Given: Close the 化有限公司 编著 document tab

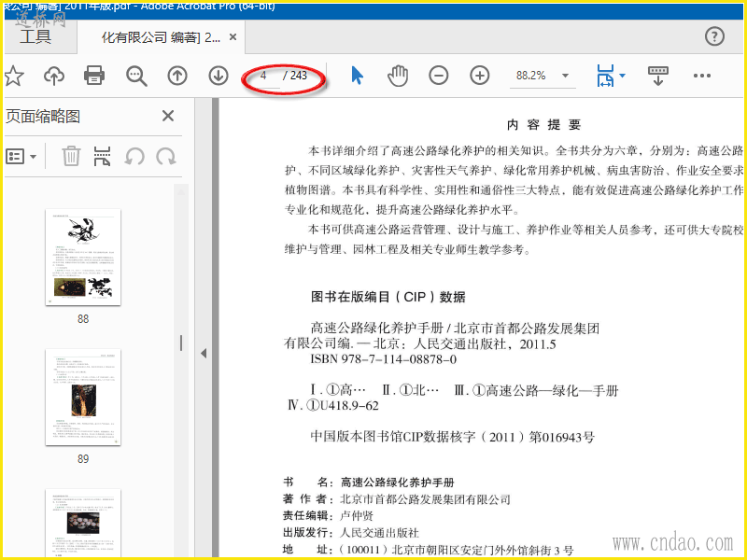Looking at the screenshot, I should coord(233,36).
